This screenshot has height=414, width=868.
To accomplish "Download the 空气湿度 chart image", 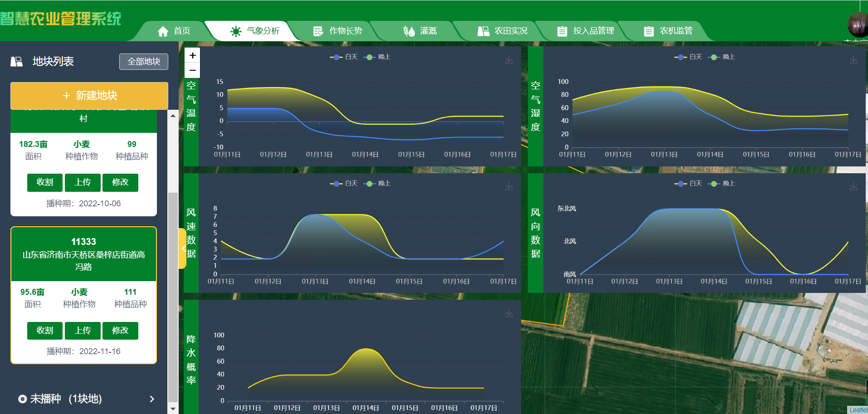I will pos(853,60).
